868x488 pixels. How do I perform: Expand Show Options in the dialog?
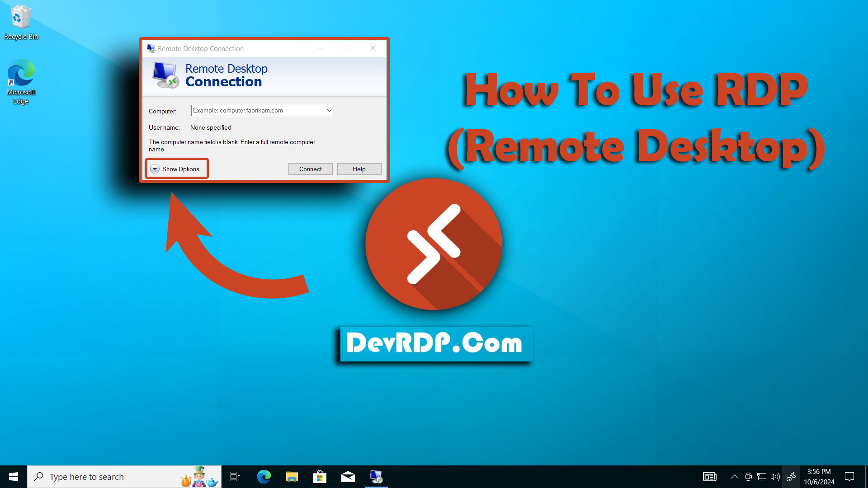coord(176,169)
